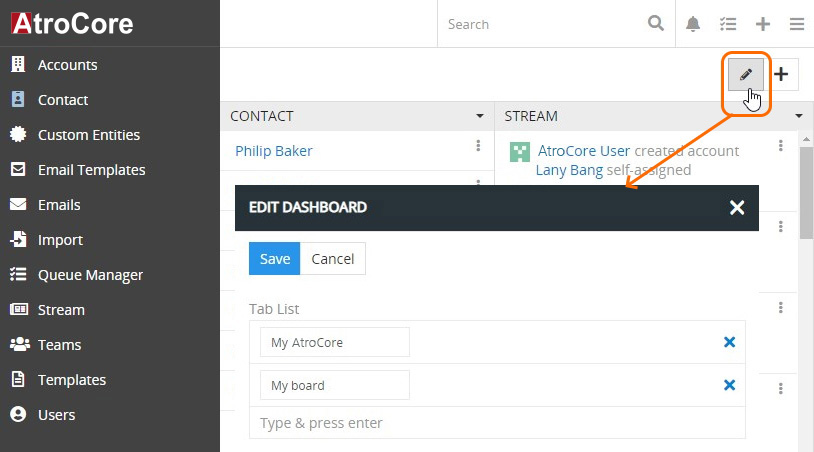Click the AtroCore logo
Image resolution: width=814 pixels, height=452 pixels.
point(72,23)
